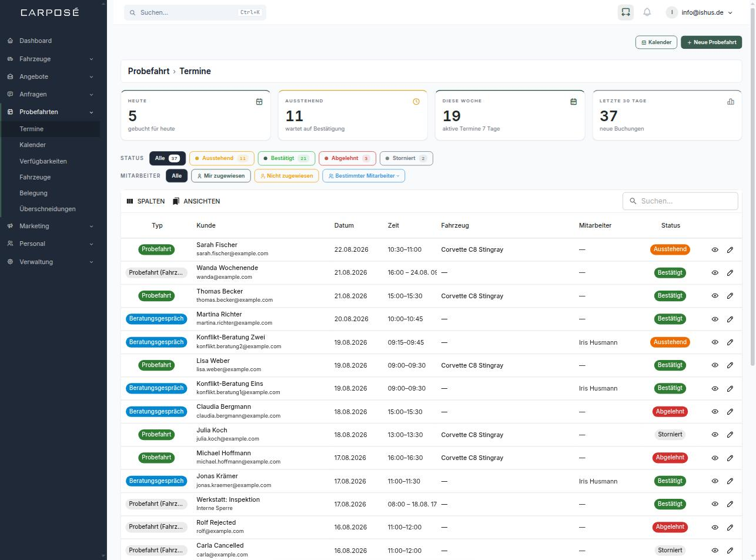This screenshot has width=756, height=560.
Task: Filter employees by Mir zugewiesen
Action: 221,176
